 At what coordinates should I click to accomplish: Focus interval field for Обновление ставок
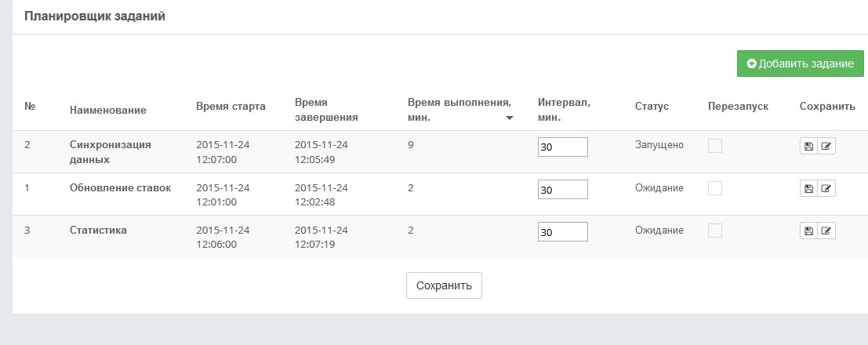[562, 190]
